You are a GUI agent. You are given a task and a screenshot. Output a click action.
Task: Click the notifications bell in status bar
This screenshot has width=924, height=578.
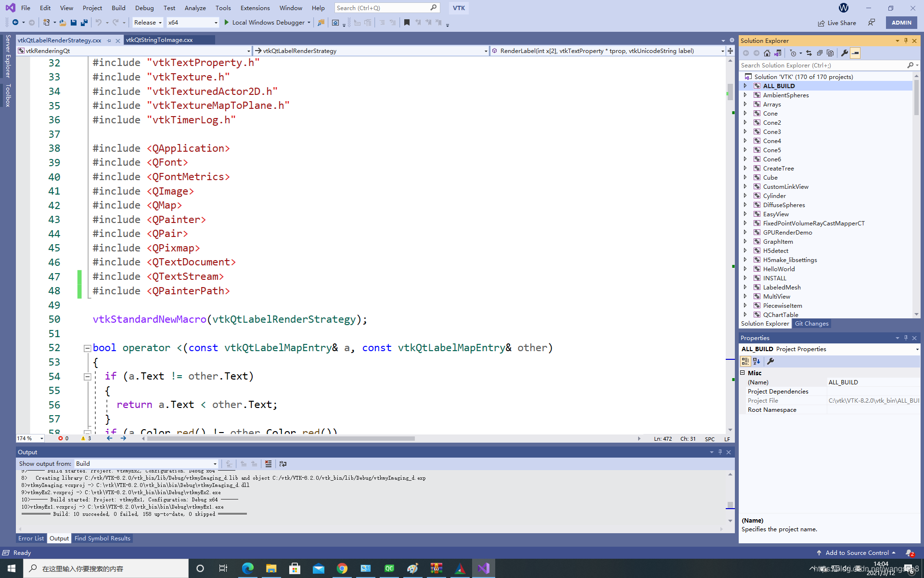tap(909, 553)
